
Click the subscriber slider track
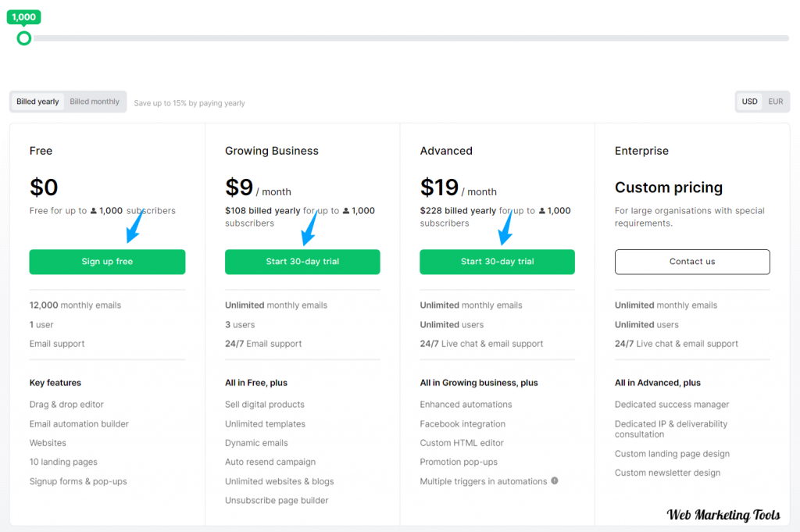pos(411,38)
